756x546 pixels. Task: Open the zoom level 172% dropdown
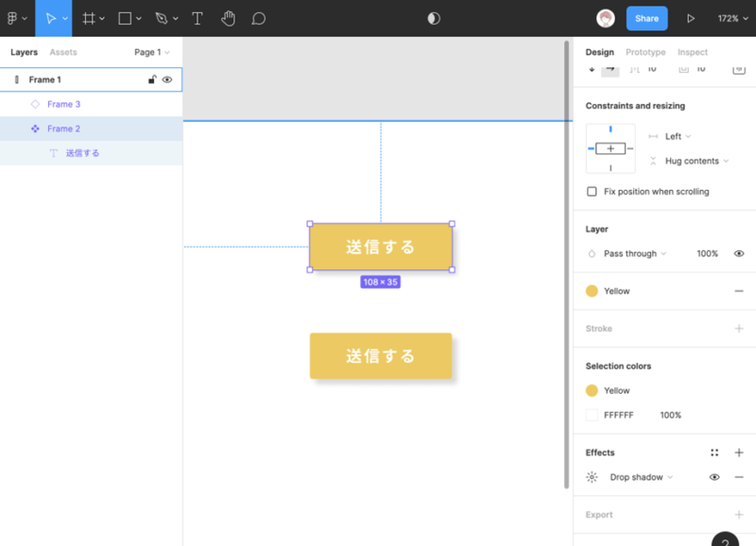point(732,18)
